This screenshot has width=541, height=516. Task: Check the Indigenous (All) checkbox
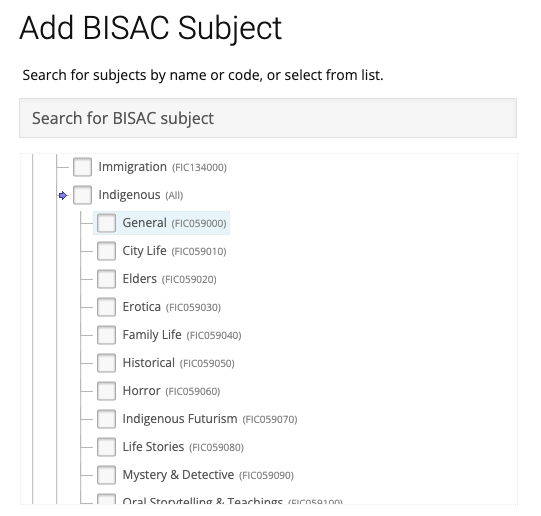coord(82,195)
